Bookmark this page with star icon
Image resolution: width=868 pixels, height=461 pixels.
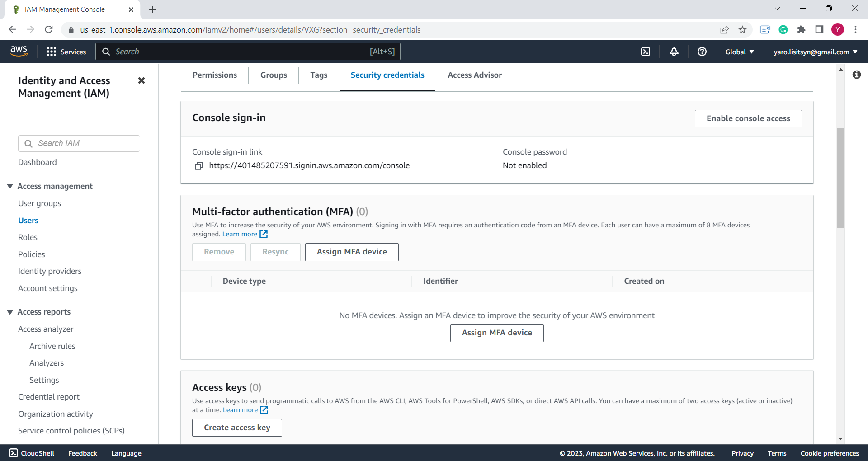pyautogui.click(x=742, y=30)
